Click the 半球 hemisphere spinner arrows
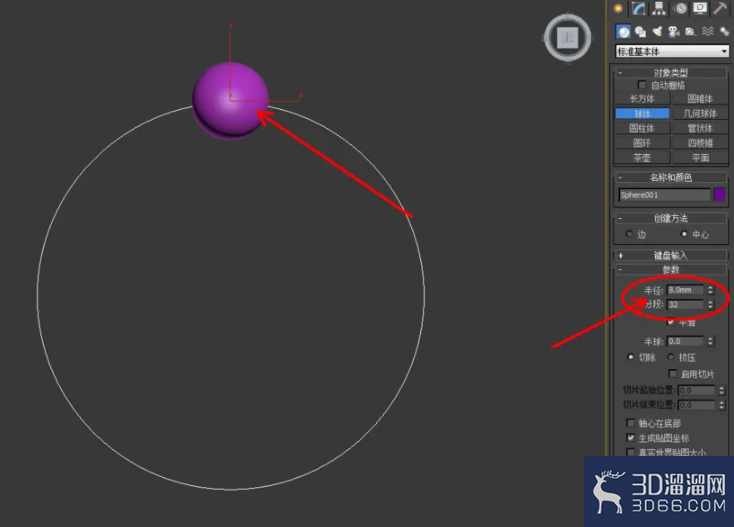This screenshot has width=734, height=527. pyautogui.click(x=711, y=341)
